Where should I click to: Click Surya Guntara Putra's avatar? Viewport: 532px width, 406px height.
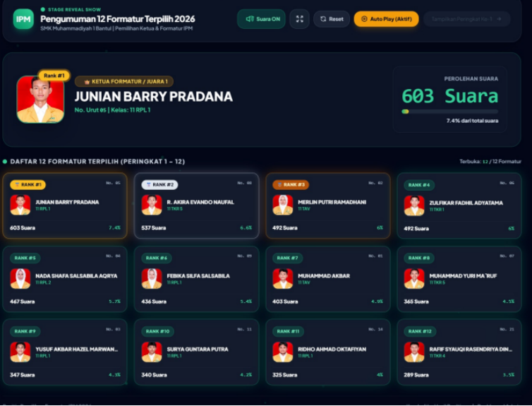click(152, 352)
